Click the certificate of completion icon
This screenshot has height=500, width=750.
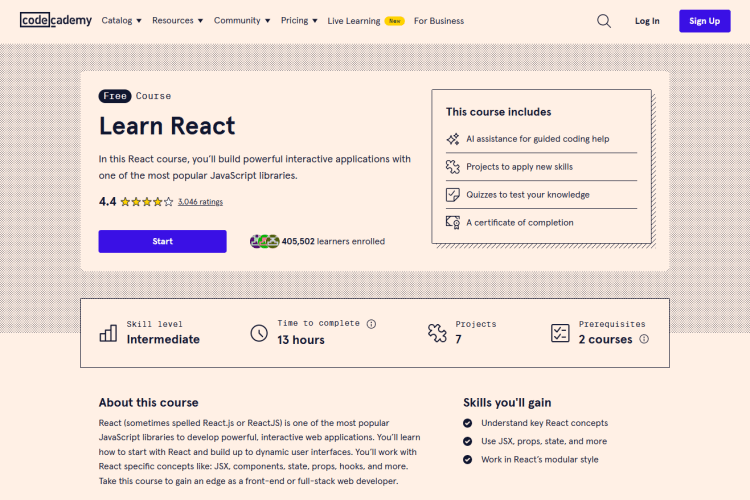(452, 222)
